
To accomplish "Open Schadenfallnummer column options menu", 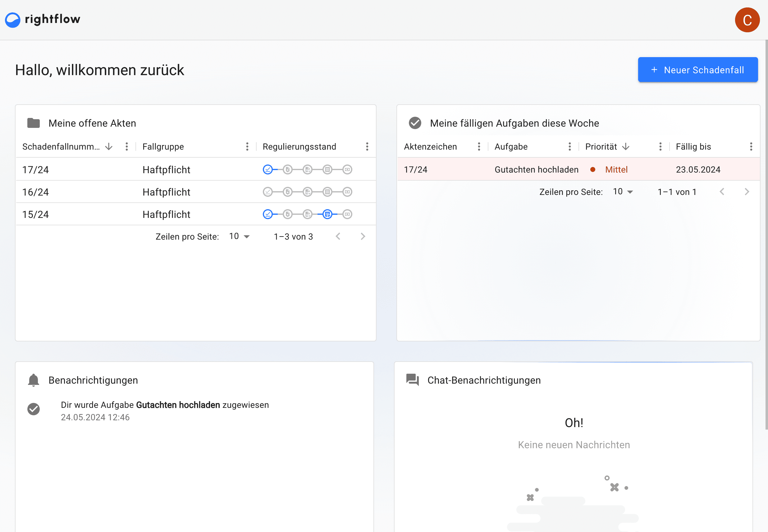I will 127,147.
